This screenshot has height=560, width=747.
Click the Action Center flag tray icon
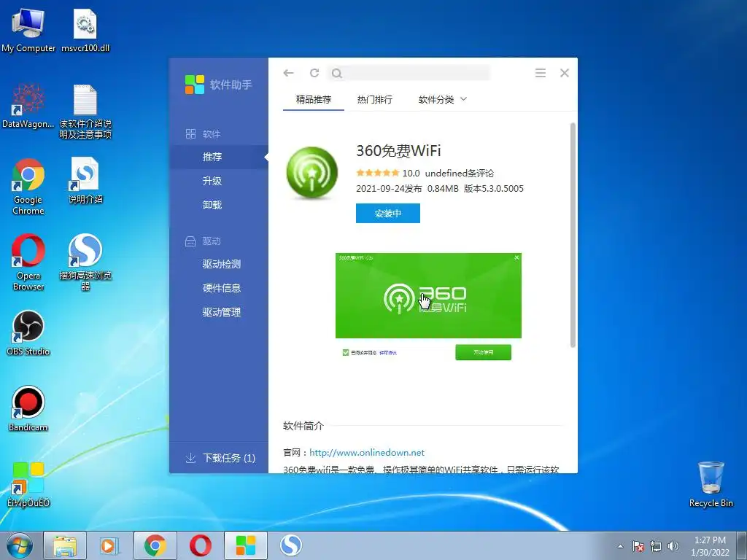pyautogui.click(x=638, y=546)
